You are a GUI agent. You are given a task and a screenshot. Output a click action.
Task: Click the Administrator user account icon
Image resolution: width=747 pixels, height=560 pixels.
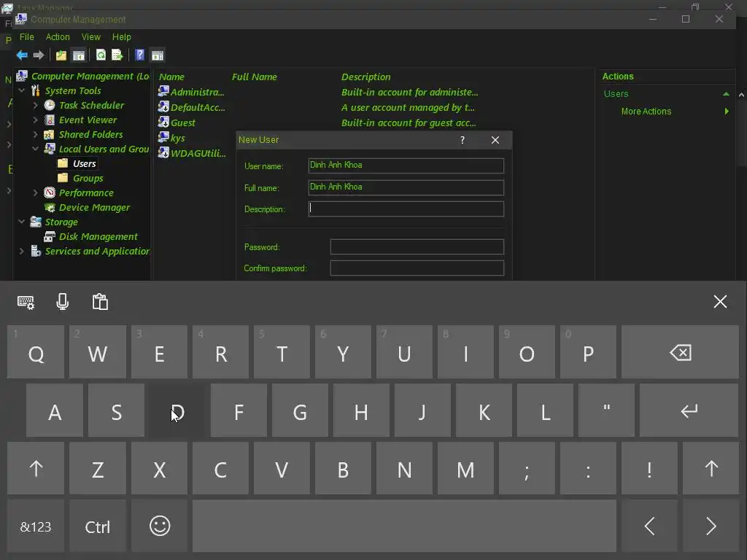coord(163,91)
